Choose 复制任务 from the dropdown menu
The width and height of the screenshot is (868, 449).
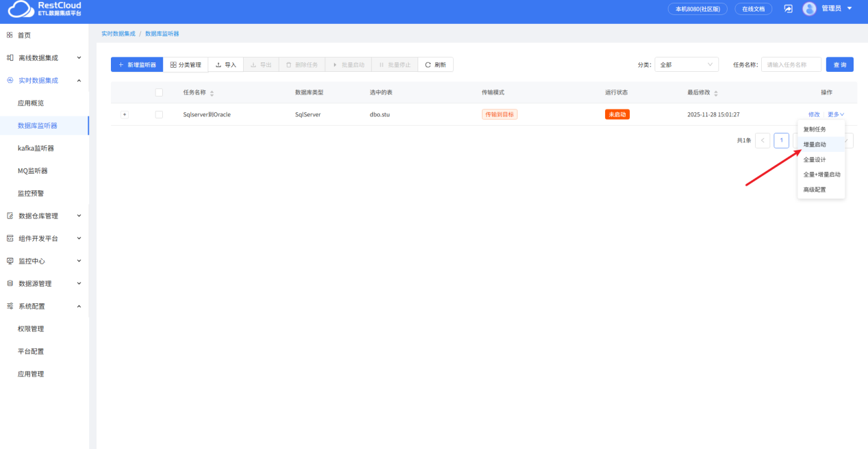click(x=821, y=129)
